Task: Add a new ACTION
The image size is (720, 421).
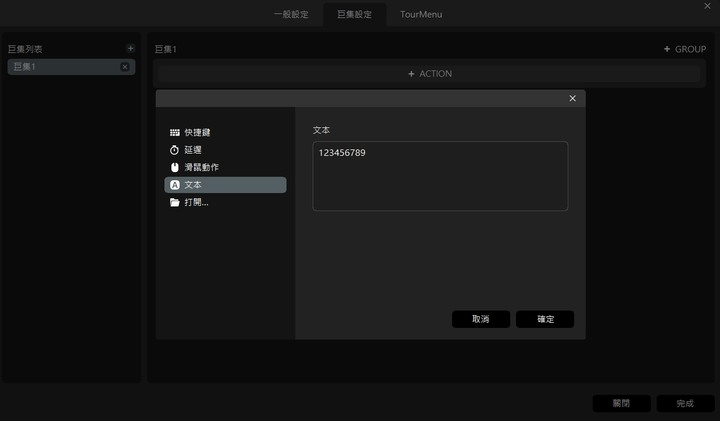Action: click(x=430, y=74)
